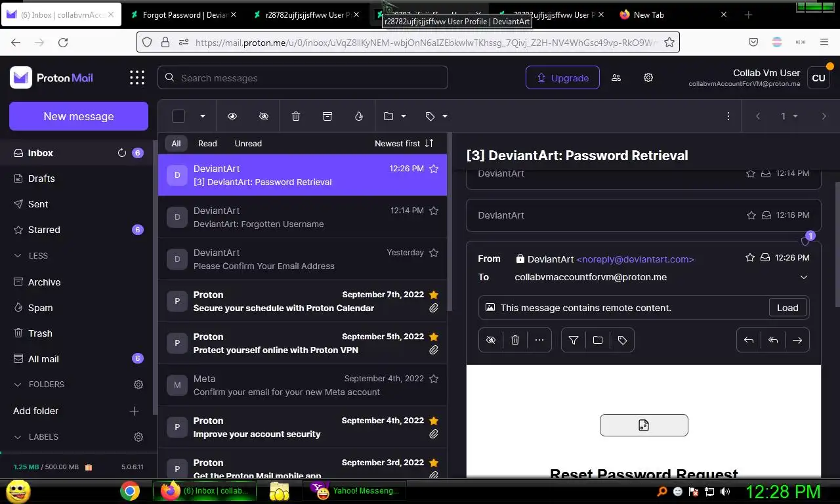The image size is (840, 504).
Task: Load remote content in message
Action: (x=787, y=308)
